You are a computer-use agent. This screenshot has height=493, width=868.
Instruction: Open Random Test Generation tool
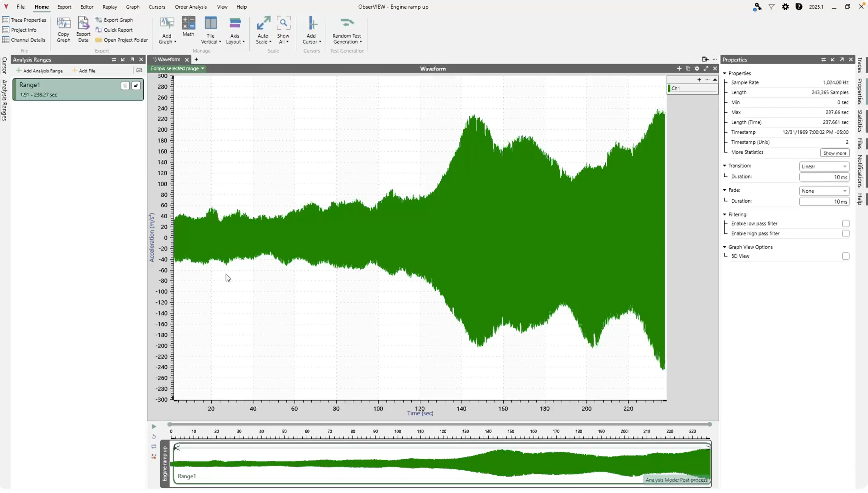pyautogui.click(x=347, y=23)
